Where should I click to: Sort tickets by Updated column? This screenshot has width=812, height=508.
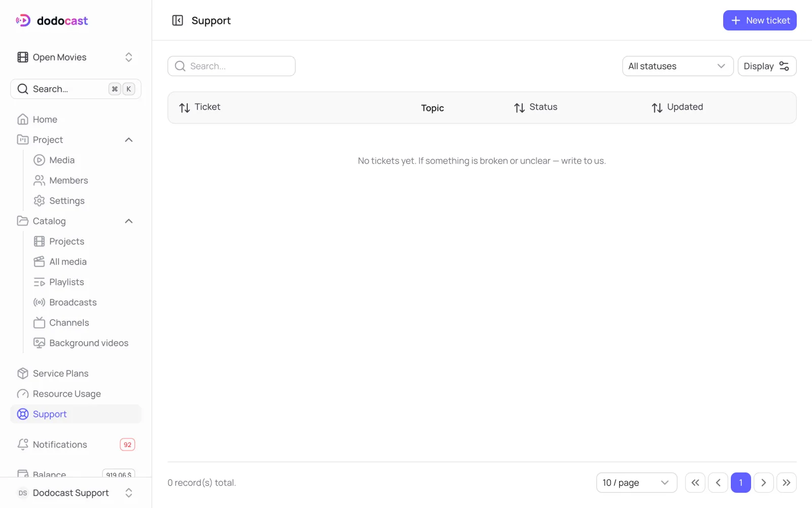click(x=677, y=107)
